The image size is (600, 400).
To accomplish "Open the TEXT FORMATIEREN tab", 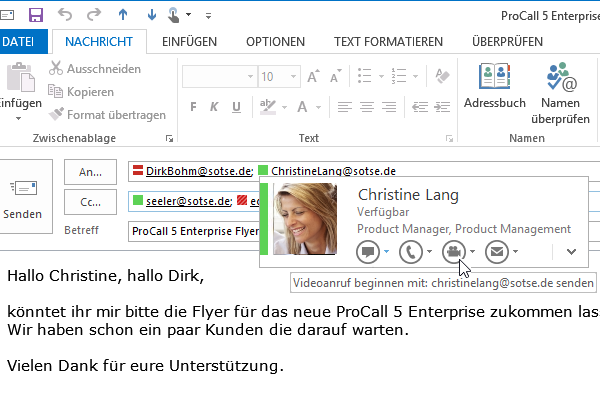I will tap(388, 41).
